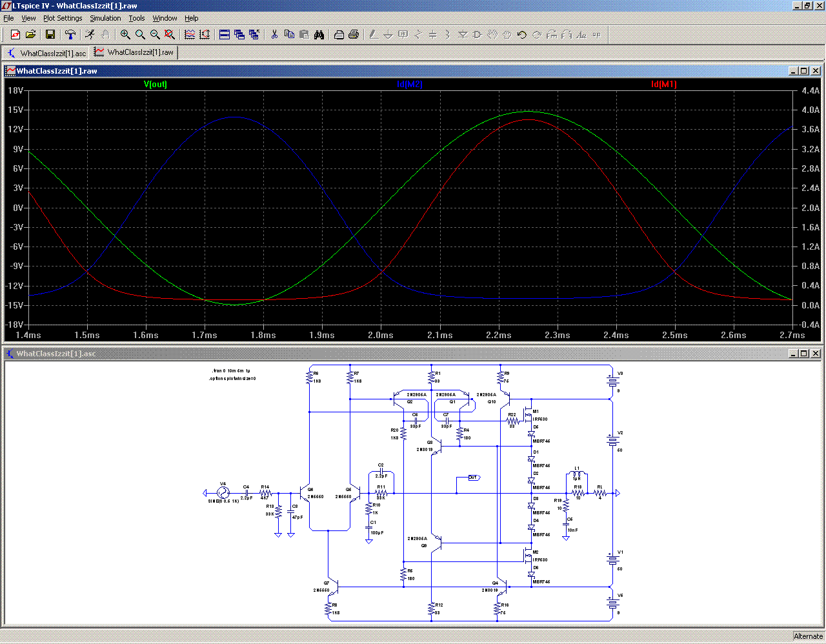Select the Place Inductor tool
This screenshot has width=826, height=644.
(x=448, y=35)
